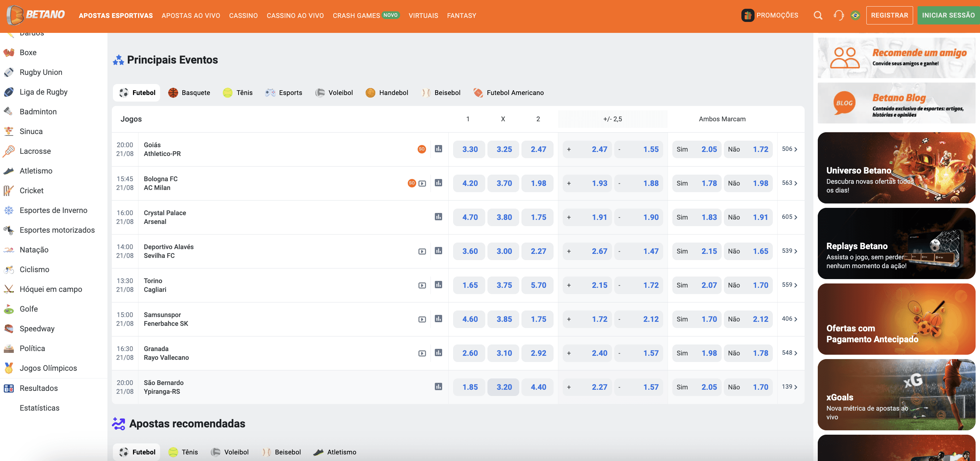The width and height of the screenshot is (980, 461).
Task: Switch to Esports tab in Principais Eventos
Action: [x=284, y=92]
